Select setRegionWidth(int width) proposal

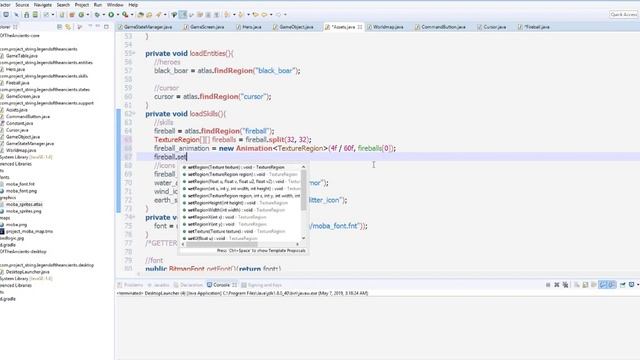click(x=242, y=210)
